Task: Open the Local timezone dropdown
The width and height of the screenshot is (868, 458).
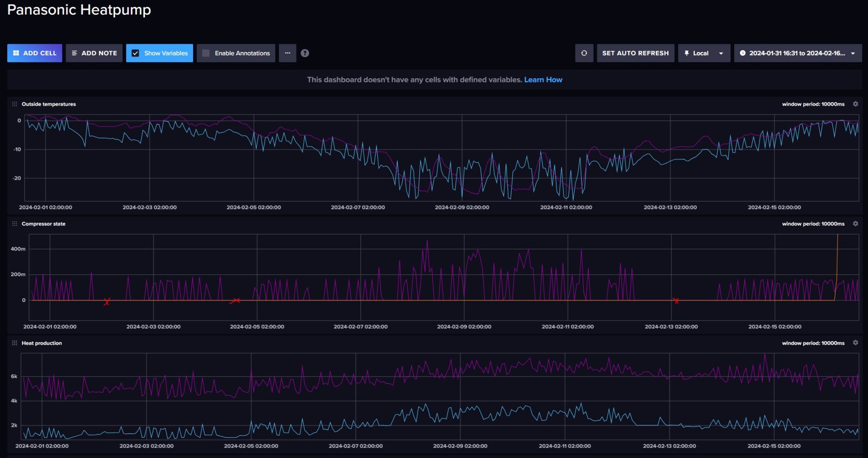Action: [x=704, y=53]
